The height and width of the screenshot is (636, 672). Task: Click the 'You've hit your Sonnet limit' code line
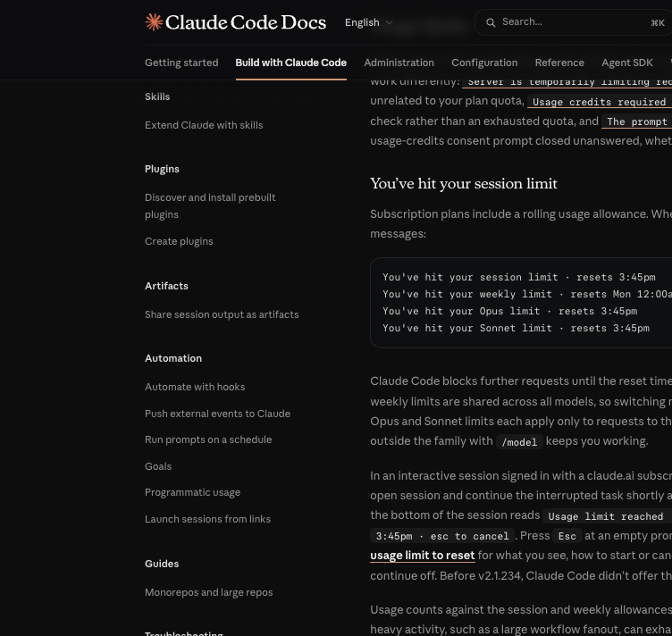pyautogui.click(x=516, y=328)
